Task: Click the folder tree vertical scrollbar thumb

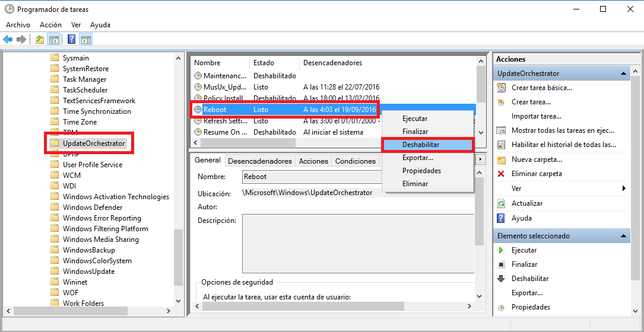Action: (178, 257)
